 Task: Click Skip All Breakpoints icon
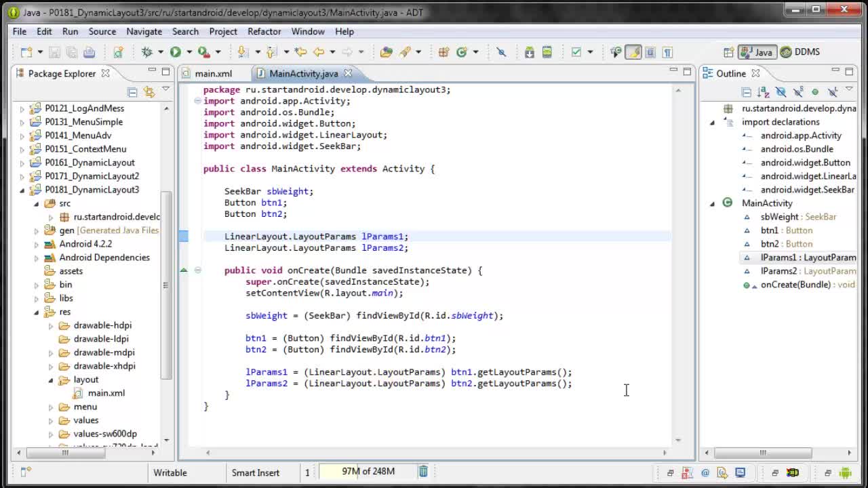[501, 52]
